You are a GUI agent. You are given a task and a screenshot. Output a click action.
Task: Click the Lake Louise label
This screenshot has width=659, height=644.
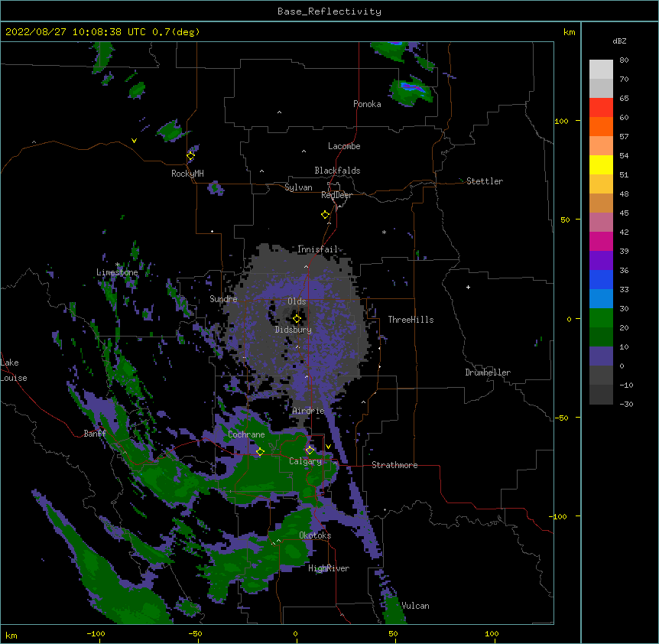coord(14,370)
